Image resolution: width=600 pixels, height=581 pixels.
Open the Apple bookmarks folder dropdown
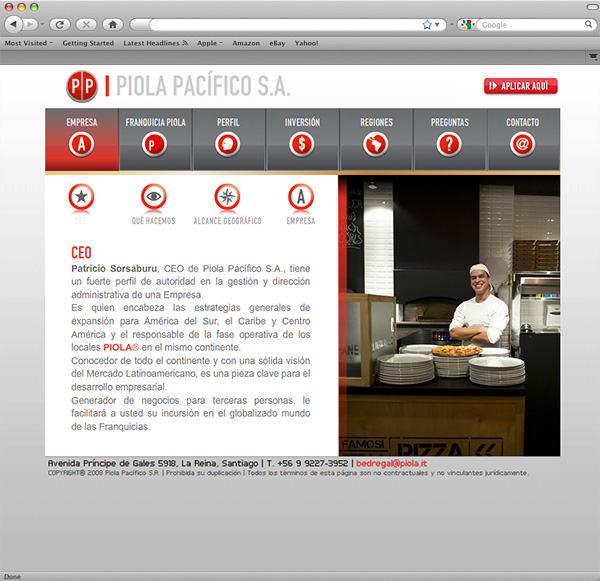click(210, 43)
